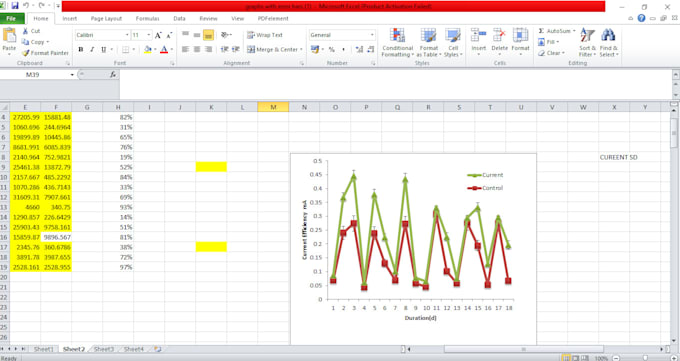The width and height of the screenshot is (680, 361).
Task: Click the Redo arrow in quick access toolbar
Action: point(42,6)
